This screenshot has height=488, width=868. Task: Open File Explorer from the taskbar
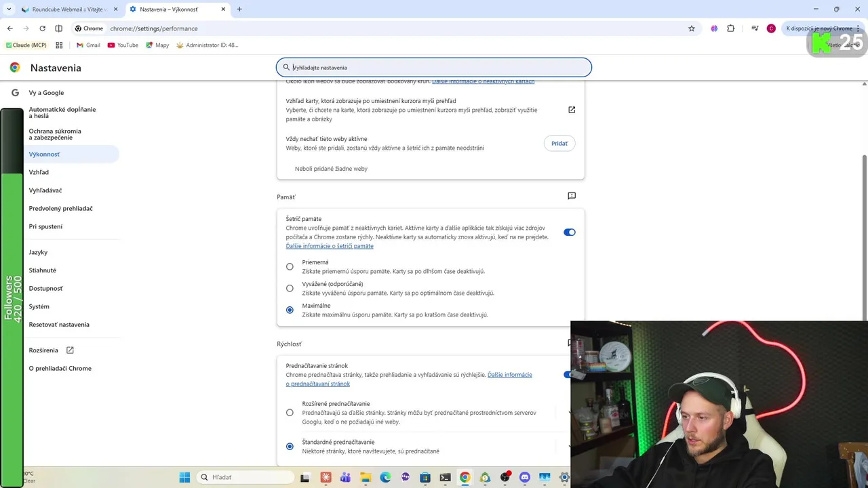(x=365, y=477)
